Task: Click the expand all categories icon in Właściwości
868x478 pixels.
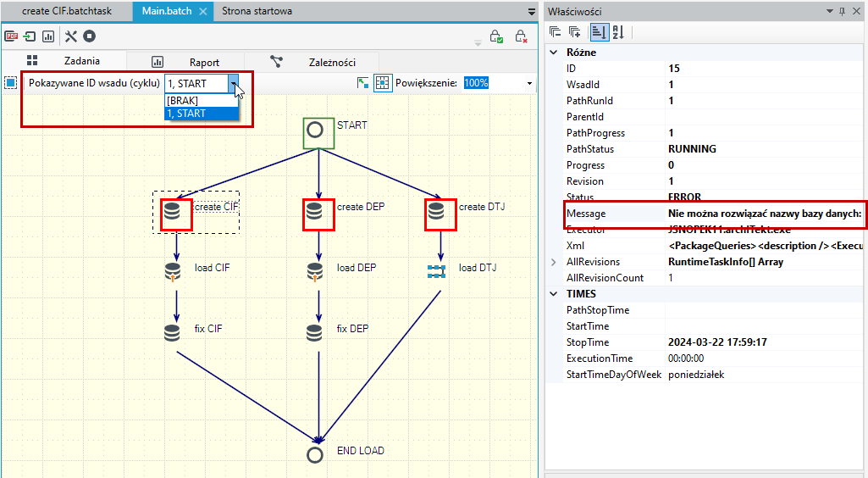Action: [x=575, y=32]
